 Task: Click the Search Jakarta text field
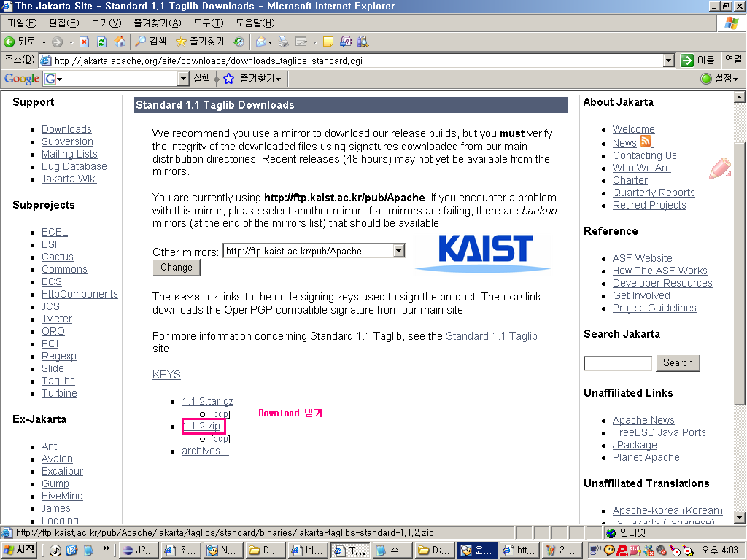[617, 363]
